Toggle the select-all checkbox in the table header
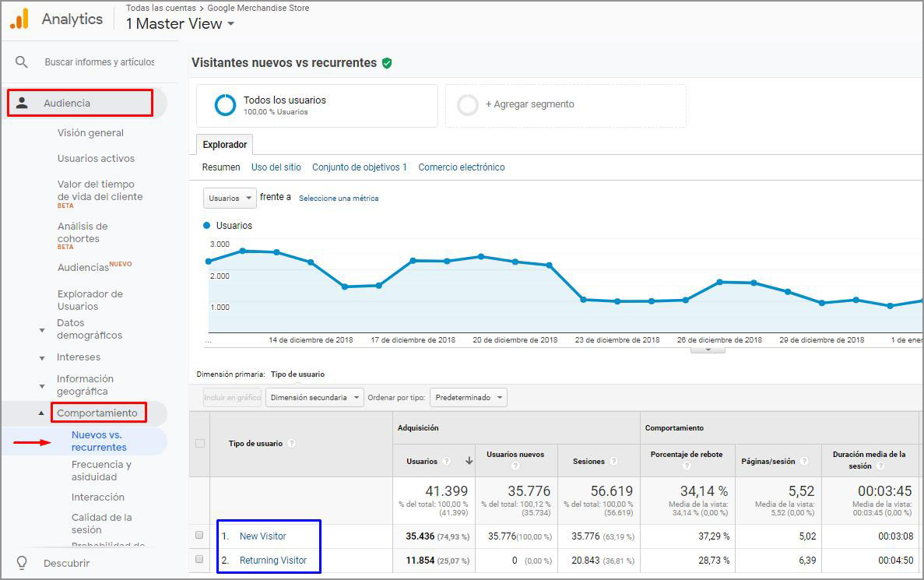924x580 pixels. pyautogui.click(x=199, y=441)
